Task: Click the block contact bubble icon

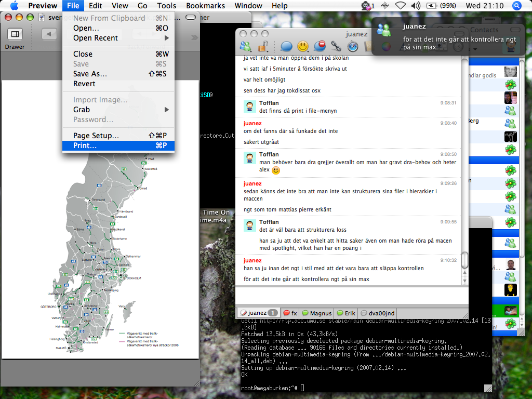Action: click(x=320, y=46)
